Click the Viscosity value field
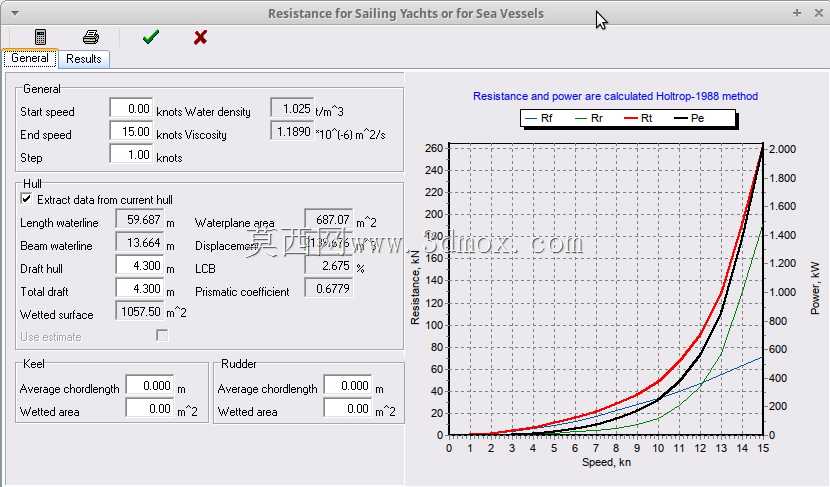 click(x=292, y=131)
